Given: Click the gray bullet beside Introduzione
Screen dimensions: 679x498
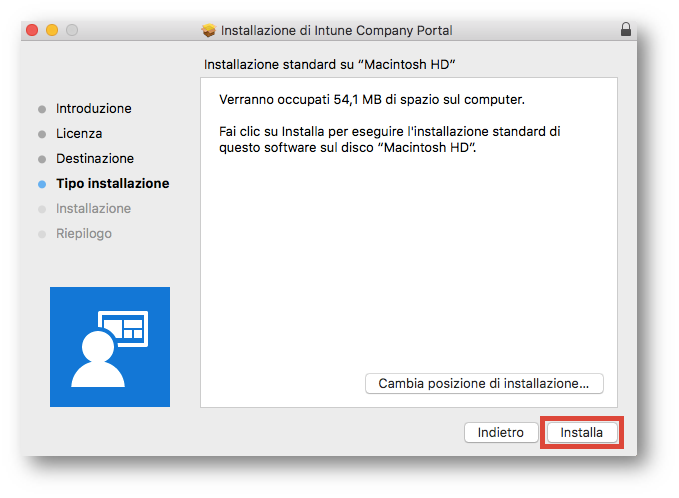Looking at the screenshot, I should tap(42, 109).
